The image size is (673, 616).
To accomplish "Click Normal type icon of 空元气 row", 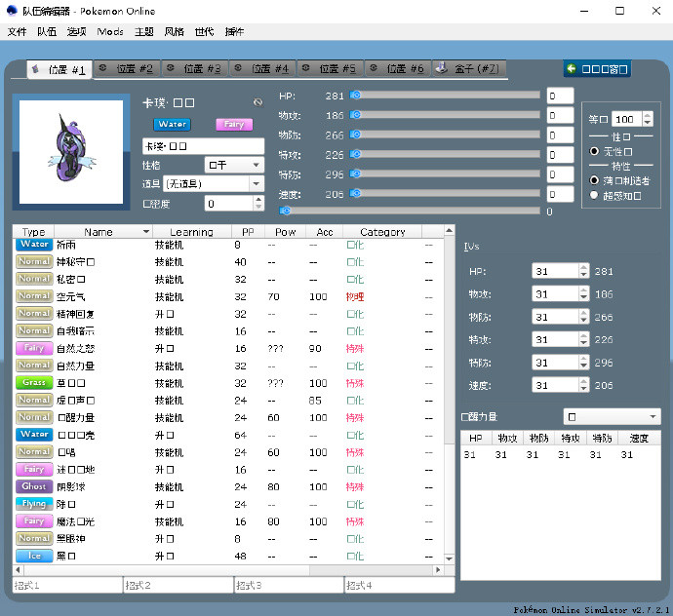I will pos(34,296).
